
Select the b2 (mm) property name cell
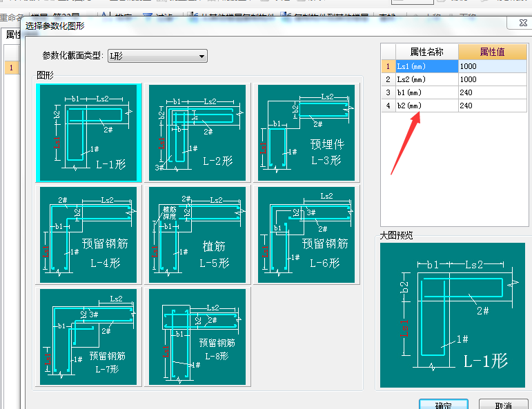pyautogui.click(x=426, y=106)
